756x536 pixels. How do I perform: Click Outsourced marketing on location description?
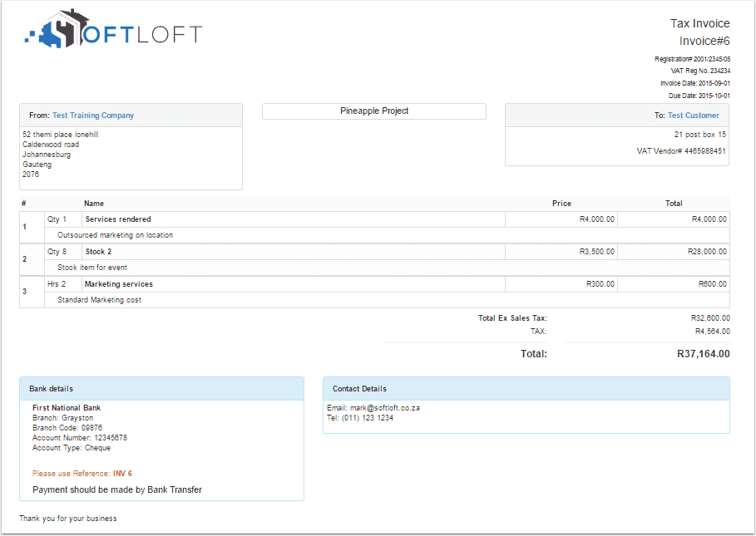115,235
